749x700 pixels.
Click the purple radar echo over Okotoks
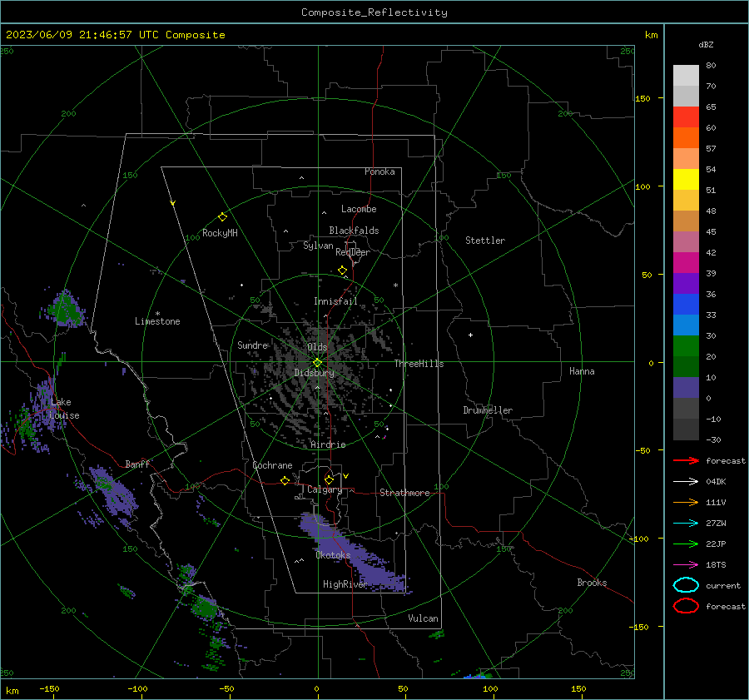tap(354, 552)
